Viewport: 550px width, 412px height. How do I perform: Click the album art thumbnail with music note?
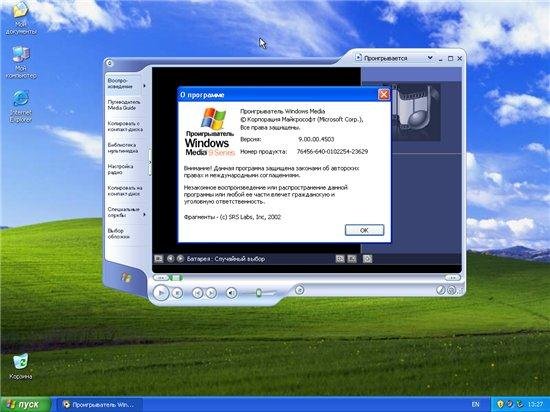(416, 112)
